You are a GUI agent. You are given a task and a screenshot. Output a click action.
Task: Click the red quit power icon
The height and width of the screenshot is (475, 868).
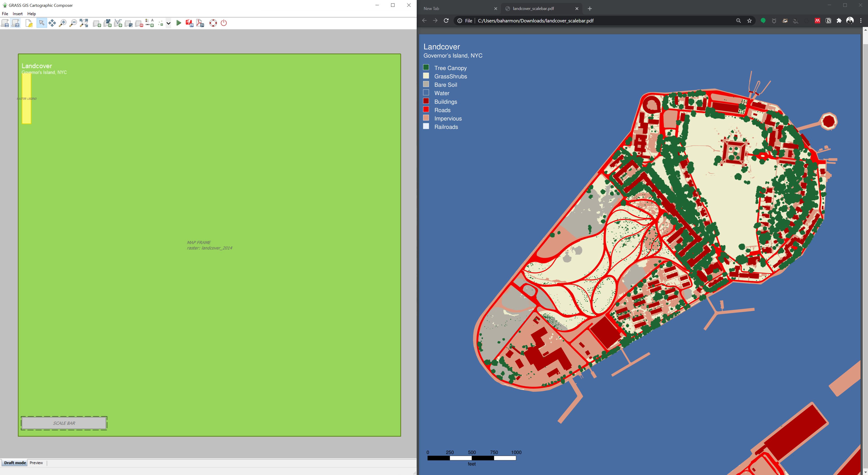click(x=224, y=23)
